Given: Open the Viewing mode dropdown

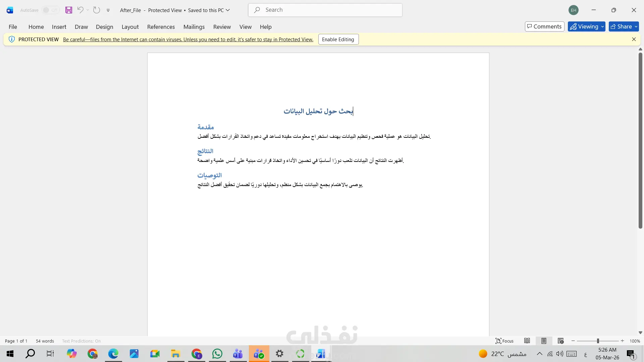Looking at the screenshot, I should point(586,26).
